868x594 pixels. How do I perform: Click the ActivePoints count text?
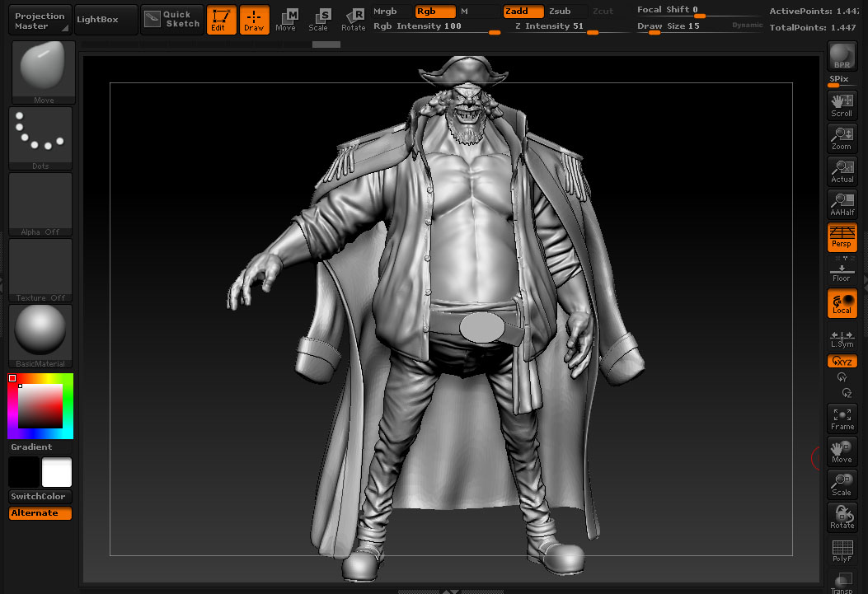[814, 11]
